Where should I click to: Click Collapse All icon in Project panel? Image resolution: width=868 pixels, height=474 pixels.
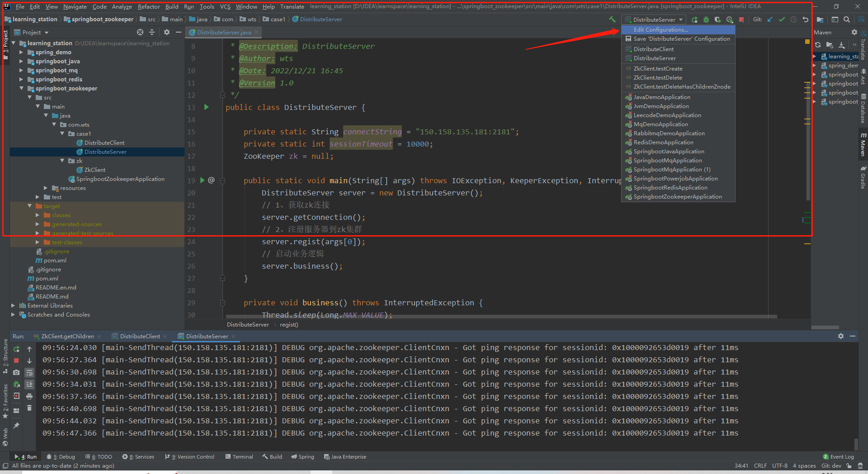pos(152,32)
